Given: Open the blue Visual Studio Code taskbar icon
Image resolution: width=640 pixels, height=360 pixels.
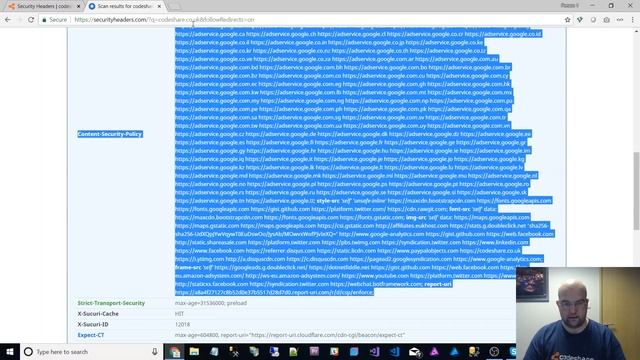Looking at the screenshot, I should pyautogui.click(x=394, y=351).
